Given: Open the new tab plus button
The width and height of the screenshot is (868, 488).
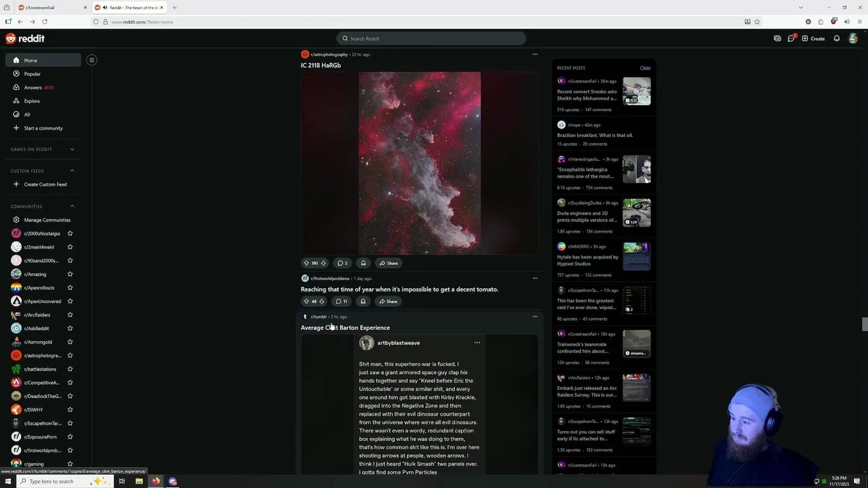Looking at the screenshot, I should coord(174,7).
